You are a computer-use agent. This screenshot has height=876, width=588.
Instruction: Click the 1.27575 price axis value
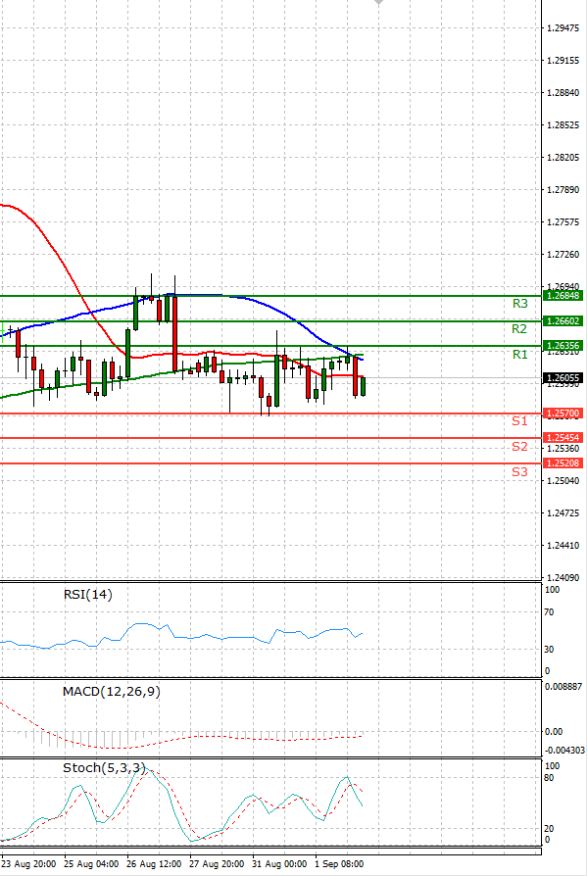[x=563, y=222]
